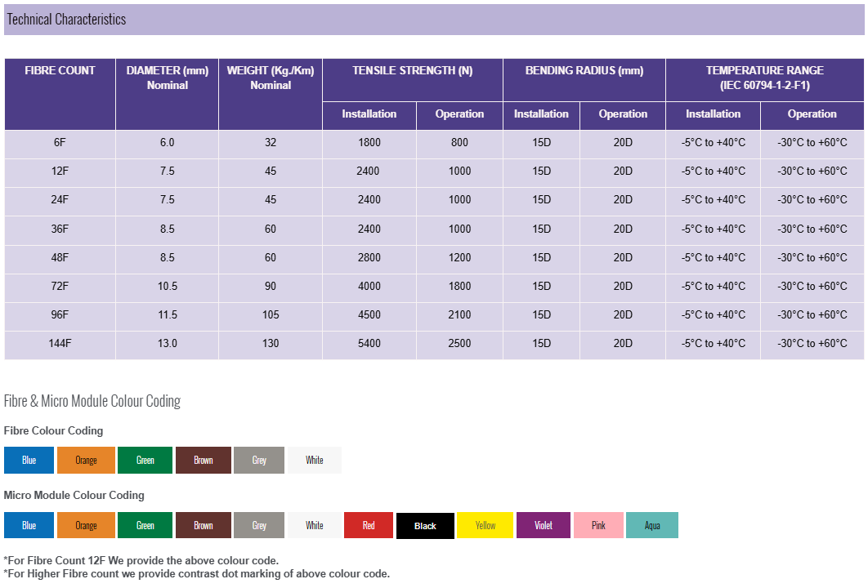Click the 11.5 diameter value

coord(168,314)
